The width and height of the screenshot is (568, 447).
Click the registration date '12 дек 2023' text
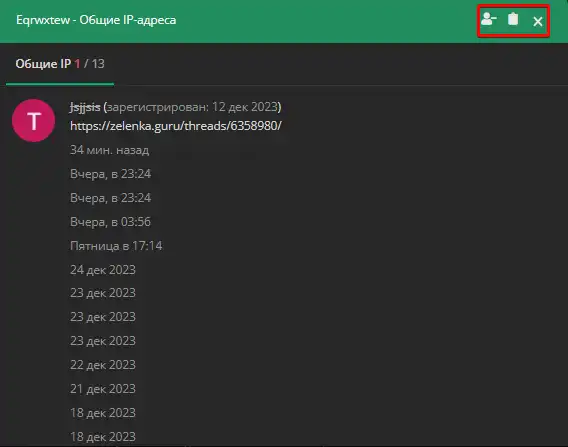(245, 107)
